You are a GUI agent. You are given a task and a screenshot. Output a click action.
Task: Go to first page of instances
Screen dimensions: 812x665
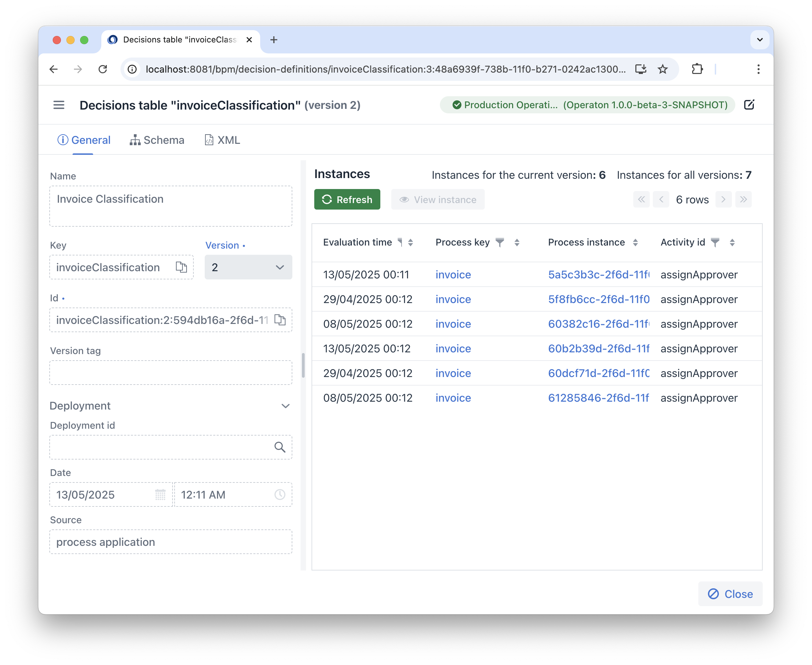(x=641, y=199)
